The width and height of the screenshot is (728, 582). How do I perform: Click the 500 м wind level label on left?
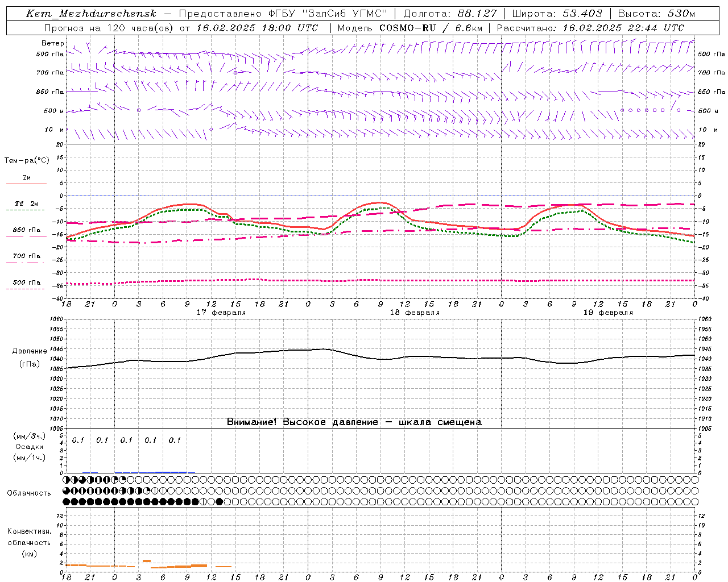(x=54, y=111)
